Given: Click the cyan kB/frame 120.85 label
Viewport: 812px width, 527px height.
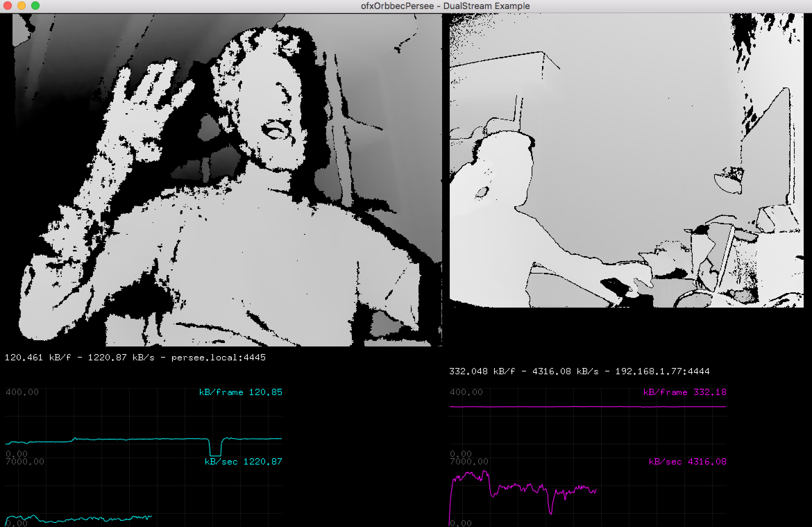Looking at the screenshot, I should point(240,392).
